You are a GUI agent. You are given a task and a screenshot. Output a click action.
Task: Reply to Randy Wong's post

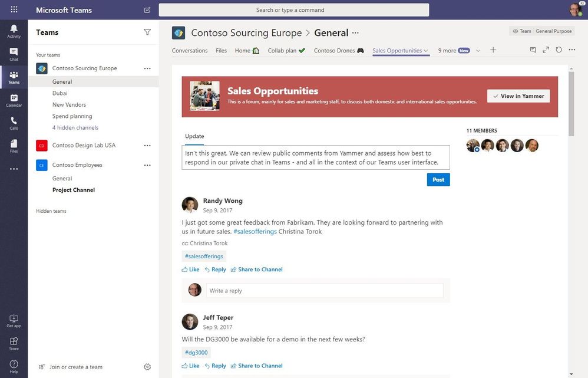[x=215, y=269]
